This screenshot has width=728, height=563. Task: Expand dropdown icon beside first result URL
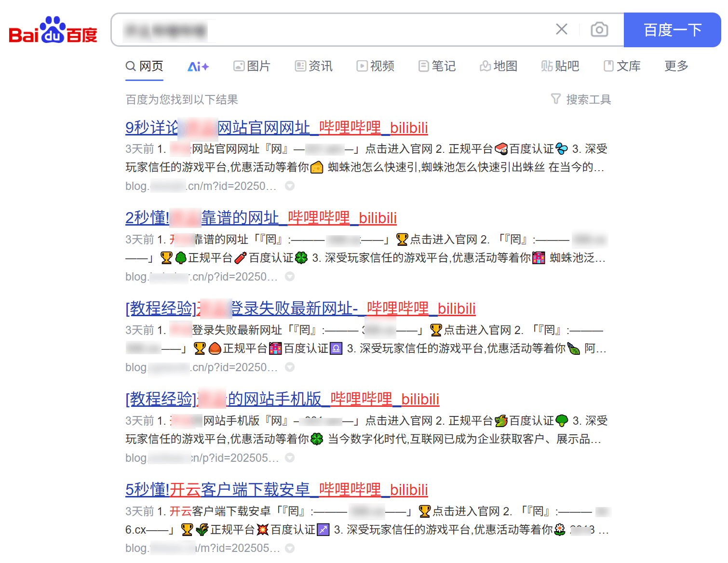click(x=290, y=186)
